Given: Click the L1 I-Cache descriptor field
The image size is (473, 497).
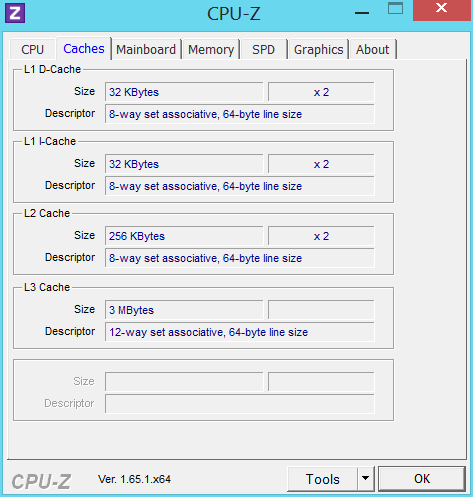Looking at the screenshot, I should click(x=240, y=186).
